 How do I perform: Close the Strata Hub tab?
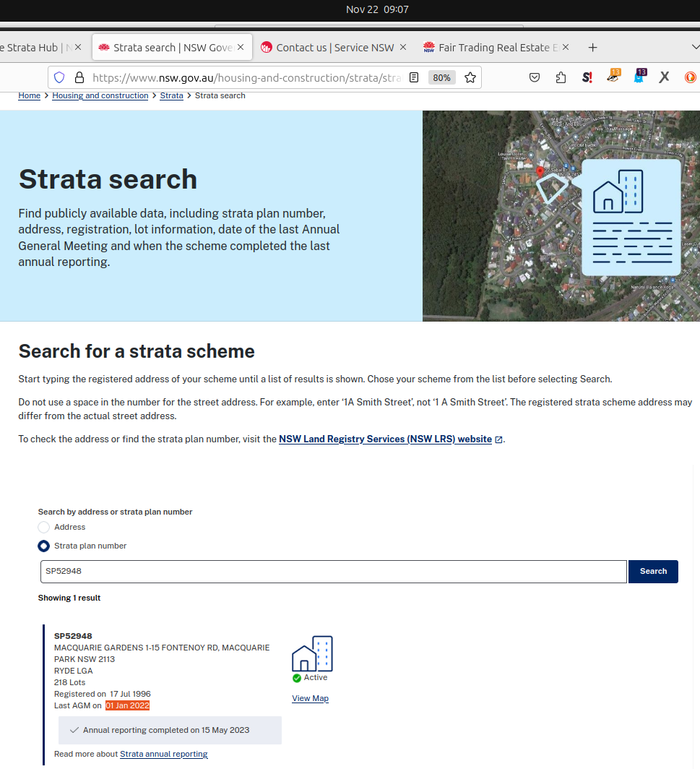(78, 47)
